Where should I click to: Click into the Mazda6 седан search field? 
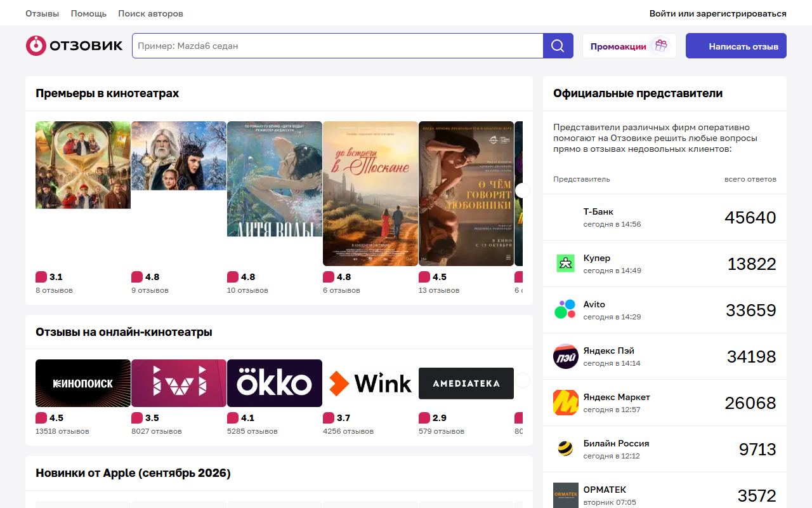point(337,46)
